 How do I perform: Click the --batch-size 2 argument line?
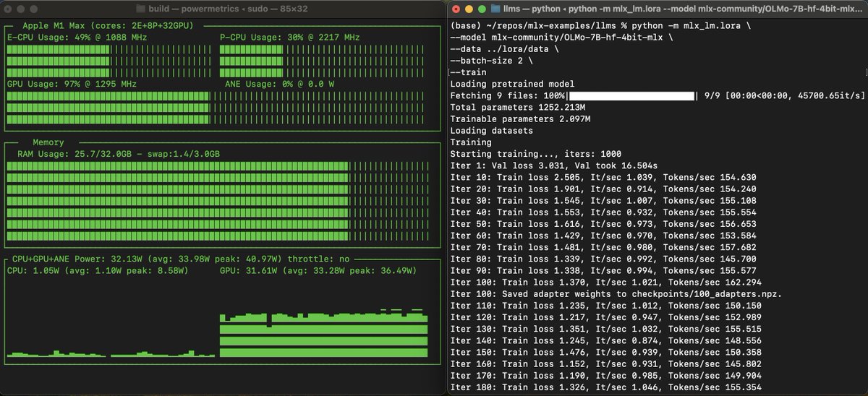click(491, 60)
